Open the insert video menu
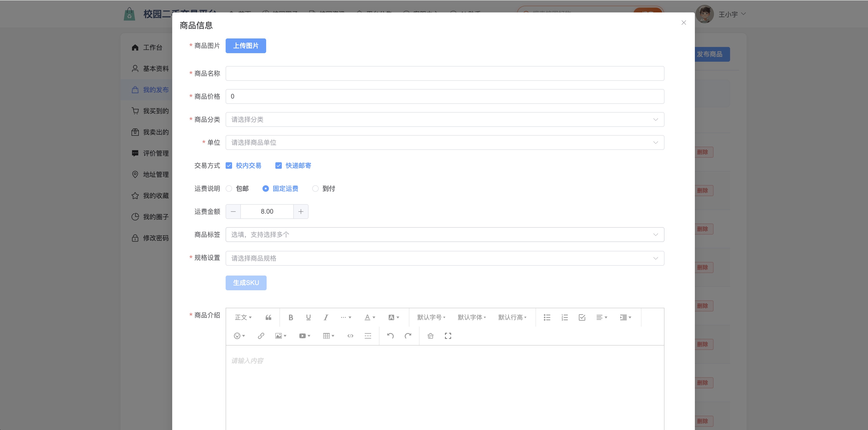The height and width of the screenshot is (430, 868). click(x=305, y=336)
